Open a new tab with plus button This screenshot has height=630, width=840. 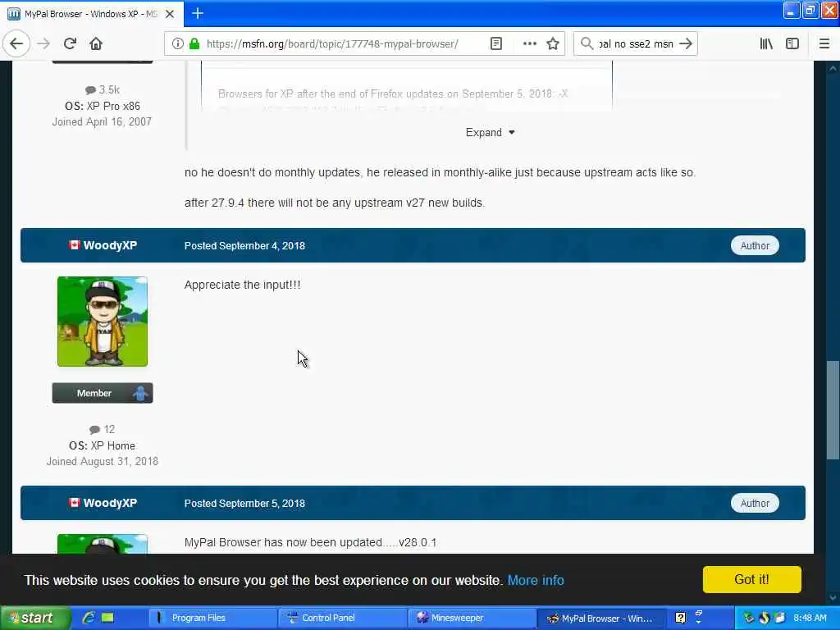pos(198,13)
